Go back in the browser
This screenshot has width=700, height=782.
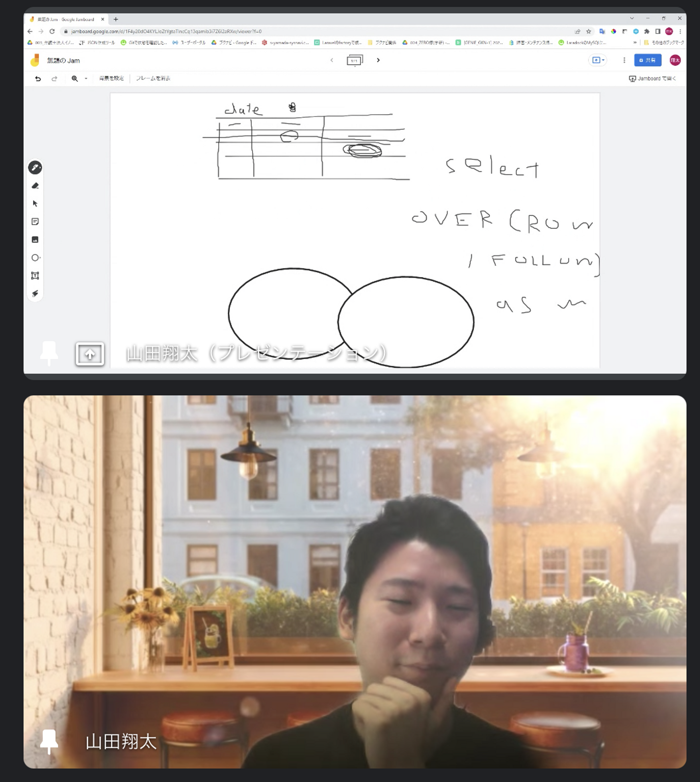(30, 31)
